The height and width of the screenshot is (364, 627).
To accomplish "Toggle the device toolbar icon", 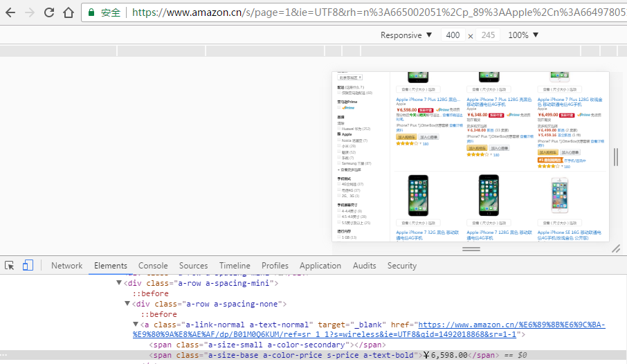I will 28,265.
